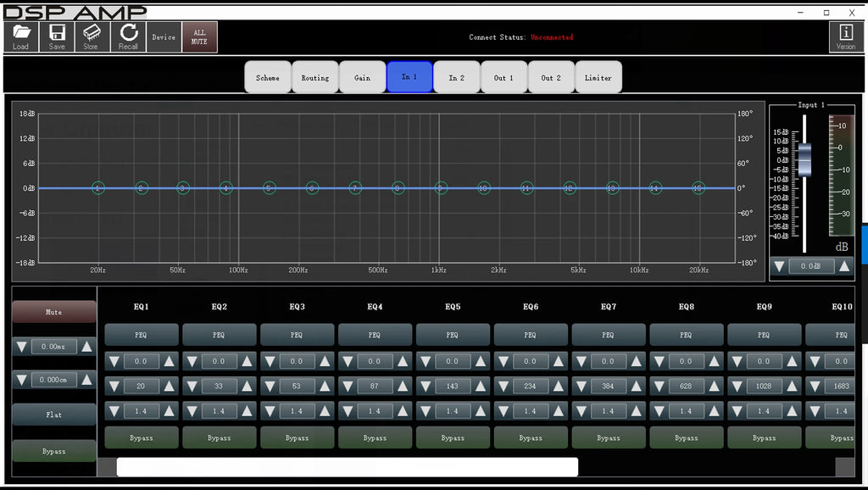Open EQ5 PEQ filter type selector

pyautogui.click(x=453, y=334)
